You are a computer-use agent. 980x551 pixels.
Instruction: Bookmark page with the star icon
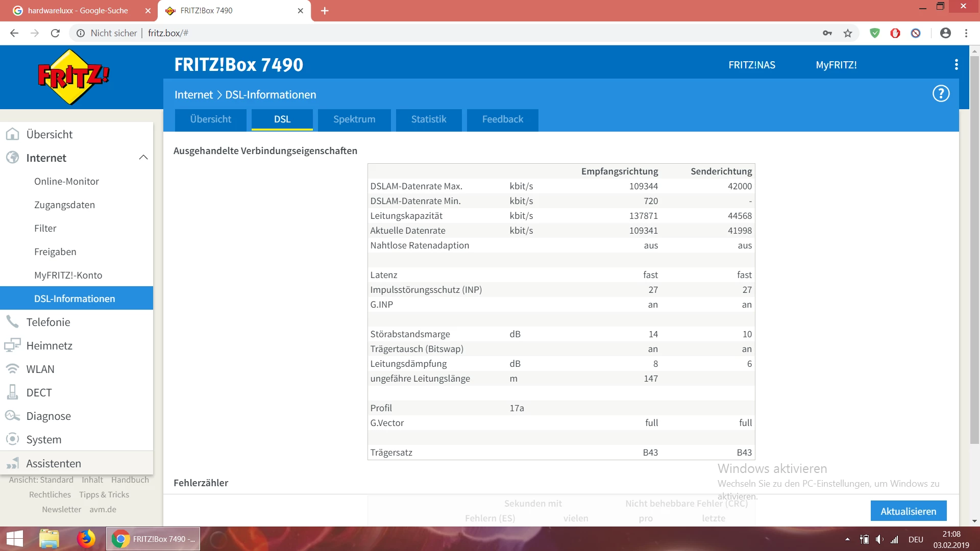click(848, 33)
